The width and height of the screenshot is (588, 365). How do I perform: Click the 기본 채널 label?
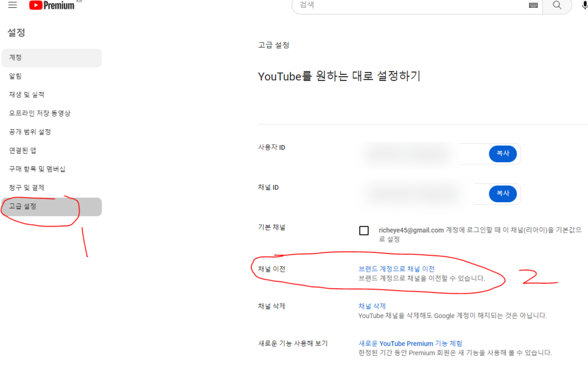point(271,227)
